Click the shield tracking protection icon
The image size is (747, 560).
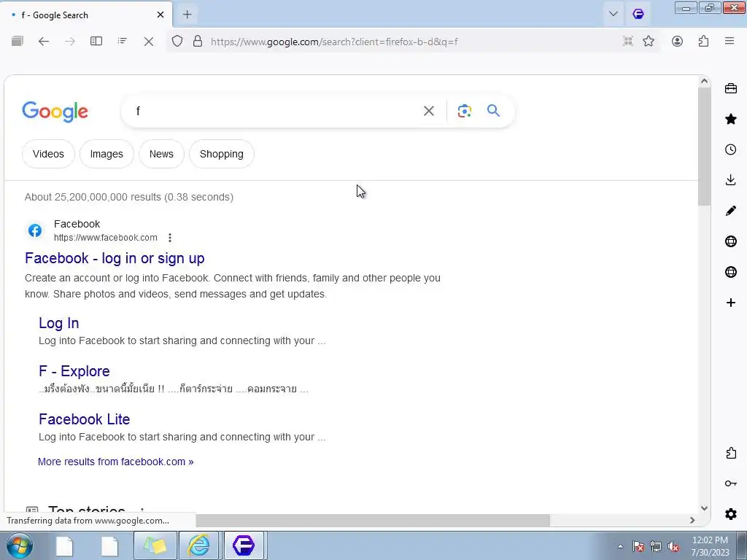point(177,42)
